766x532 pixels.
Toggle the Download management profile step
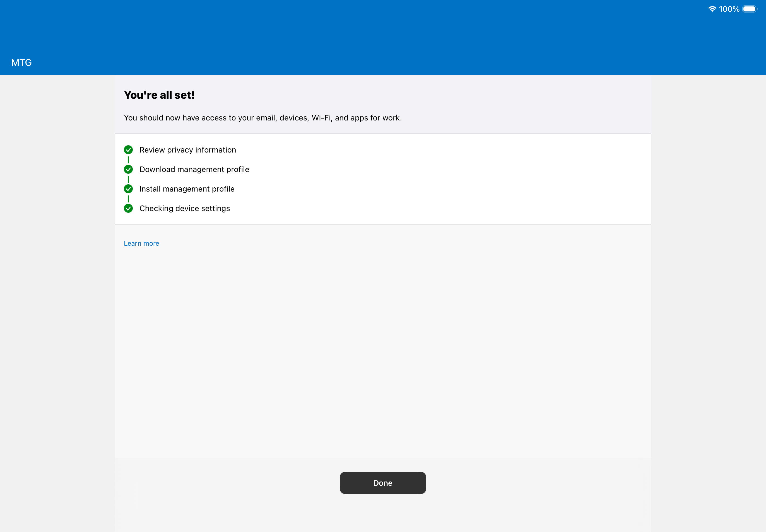[x=194, y=169]
